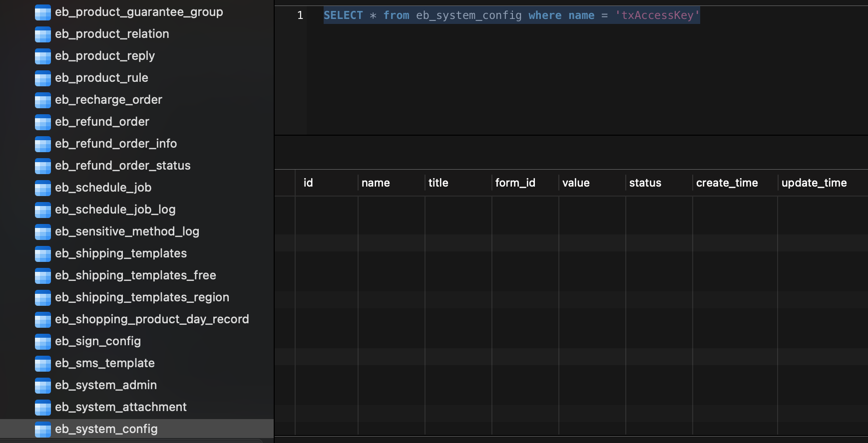Select eb_shipping_templates_free table label
Screen dimensions: 868x443
[x=135, y=275]
